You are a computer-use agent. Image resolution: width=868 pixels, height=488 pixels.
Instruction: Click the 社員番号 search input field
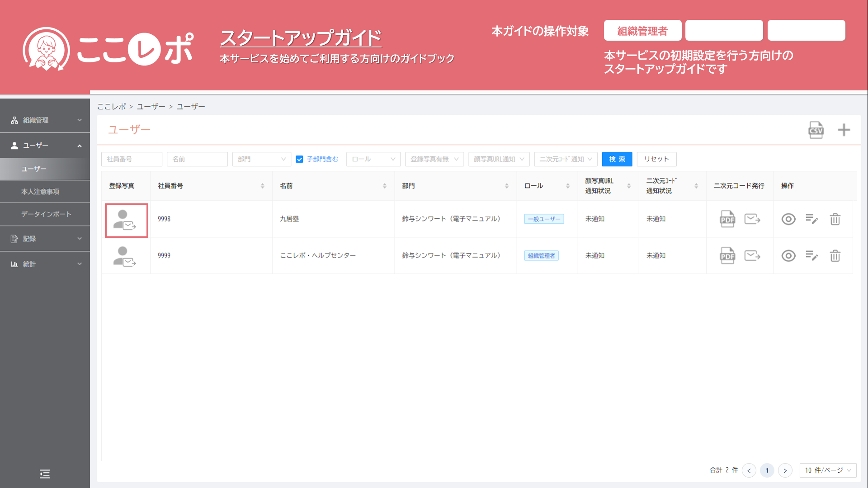(x=132, y=159)
